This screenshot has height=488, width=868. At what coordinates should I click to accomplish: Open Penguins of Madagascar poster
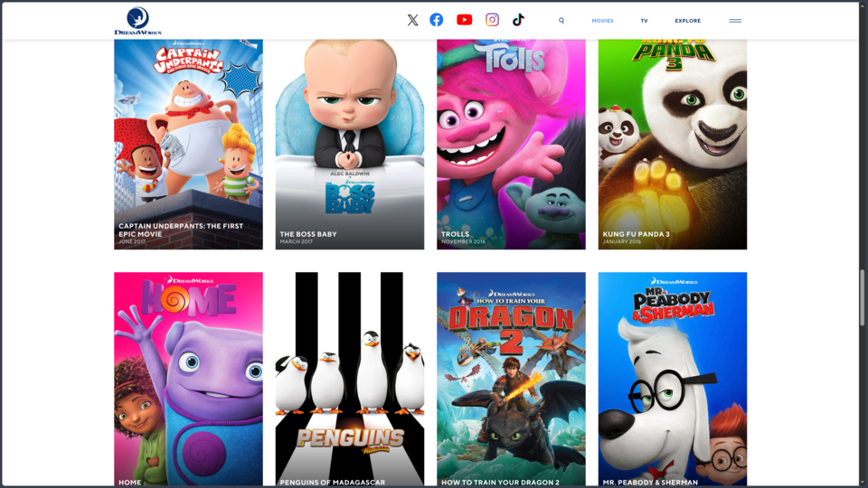350,379
